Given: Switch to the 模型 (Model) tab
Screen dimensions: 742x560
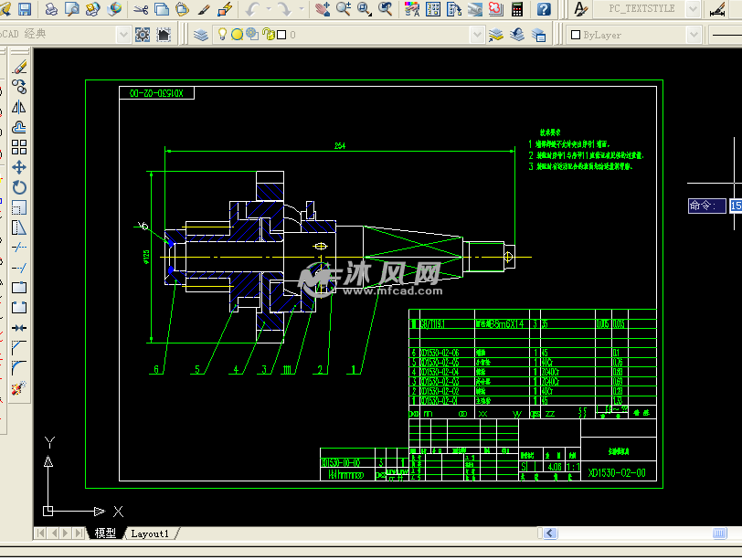Looking at the screenshot, I should pos(105,534).
